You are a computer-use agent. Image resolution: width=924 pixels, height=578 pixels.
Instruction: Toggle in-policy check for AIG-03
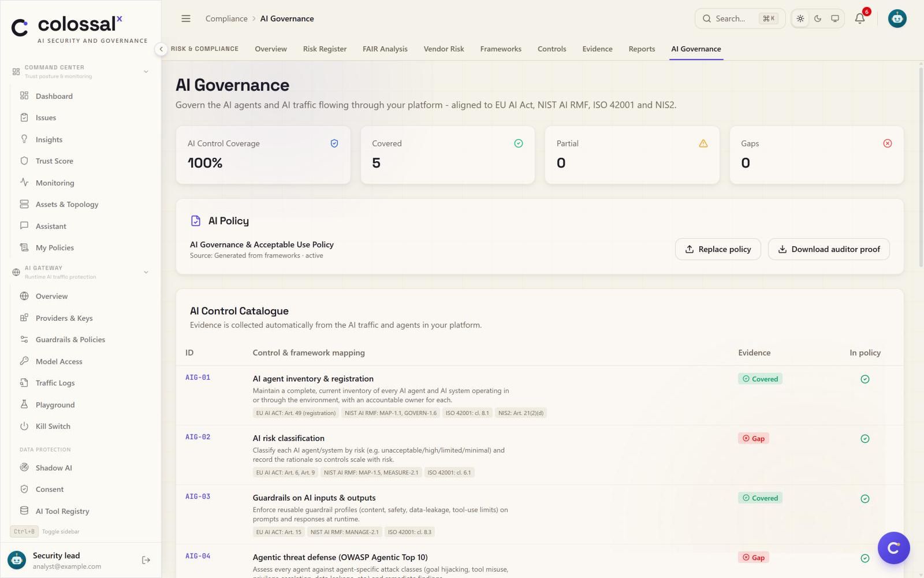click(x=865, y=499)
